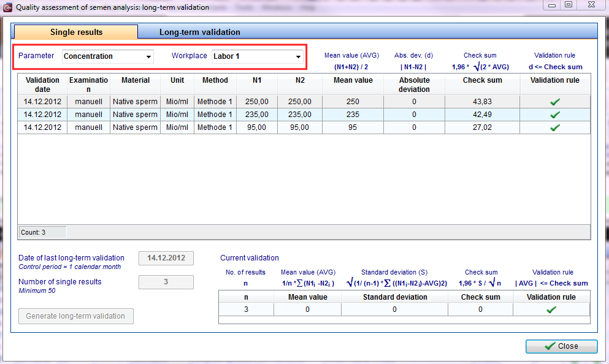
Task: Click the check sum value 42,49
Action: [x=483, y=115]
